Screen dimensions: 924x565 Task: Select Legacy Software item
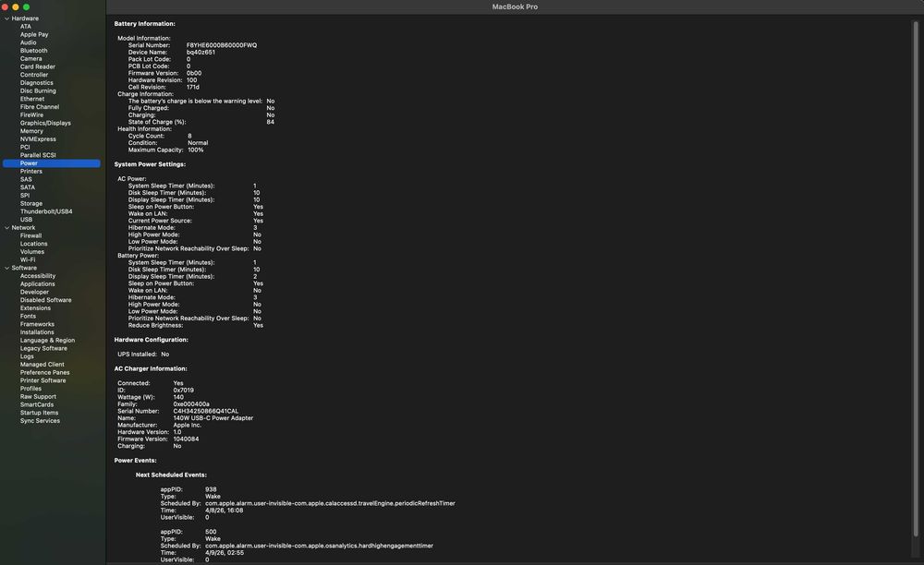point(43,348)
